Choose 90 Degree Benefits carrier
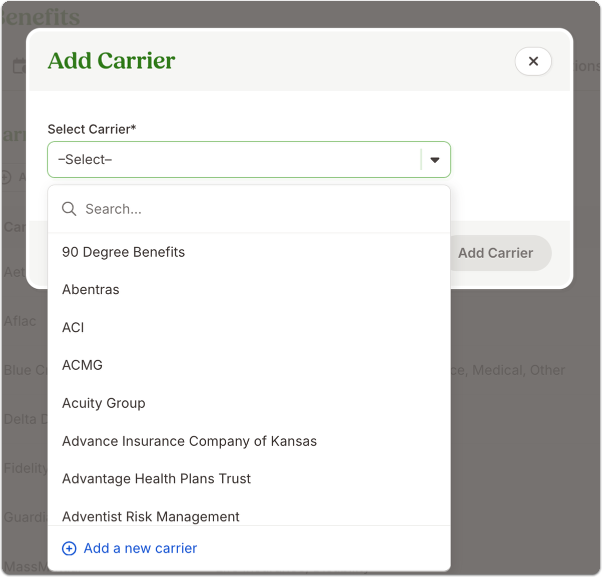 (x=249, y=252)
